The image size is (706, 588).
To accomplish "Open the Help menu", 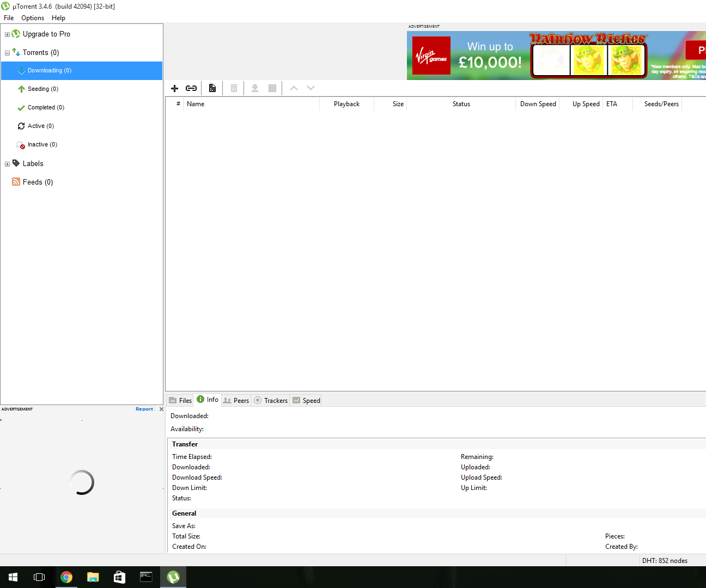I will pos(58,17).
